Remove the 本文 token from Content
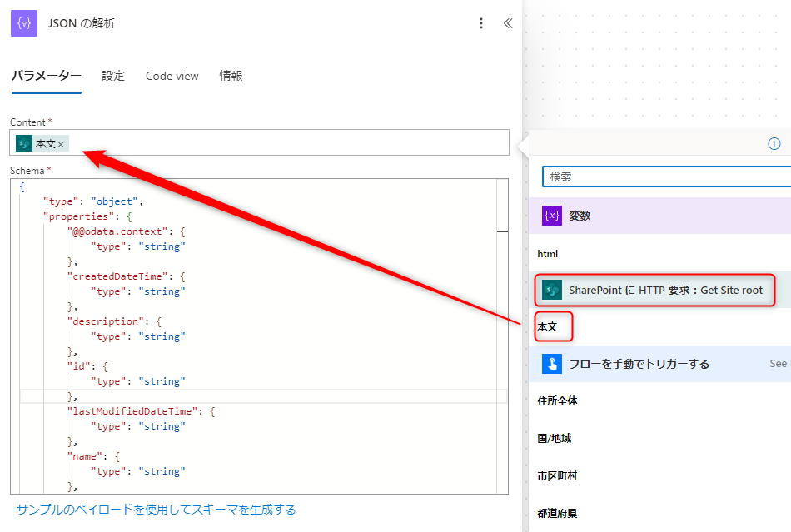 [x=61, y=145]
